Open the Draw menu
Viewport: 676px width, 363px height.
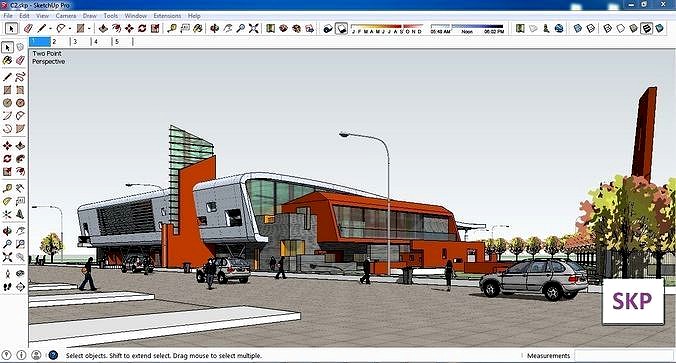coord(89,16)
